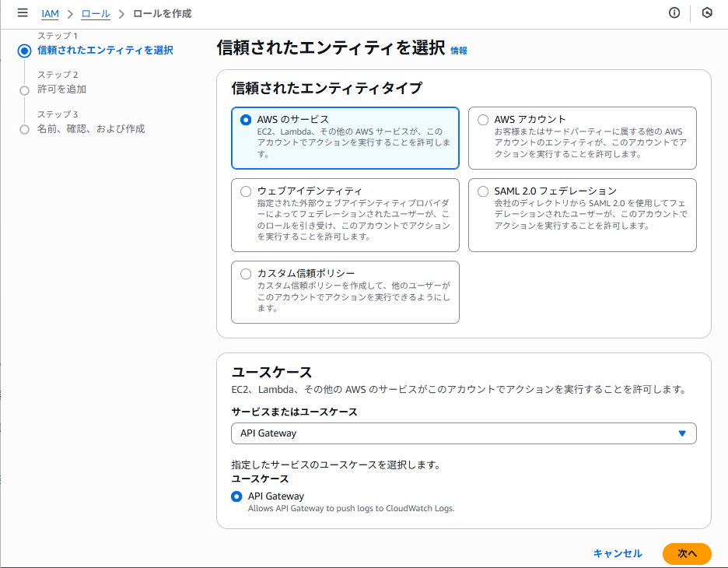Image resolution: width=728 pixels, height=568 pixels.
Task: Go to IAM breadcrumb link
Action: (50, 13)
